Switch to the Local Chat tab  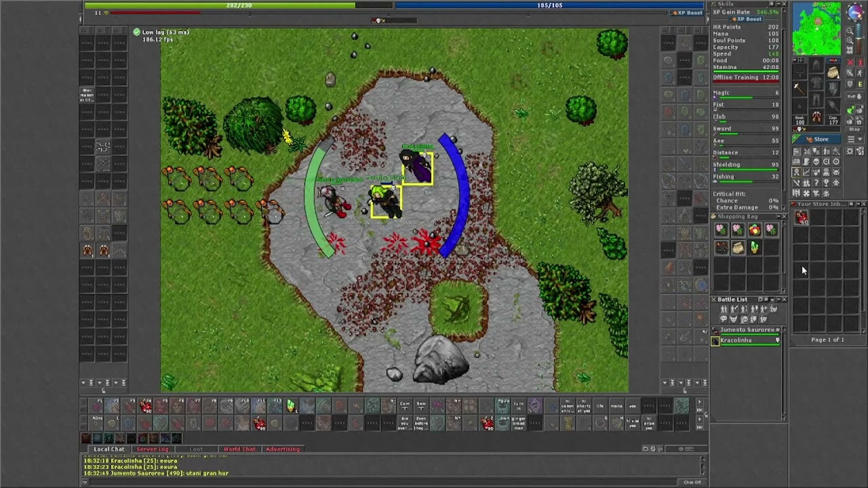tap(108, 449)
